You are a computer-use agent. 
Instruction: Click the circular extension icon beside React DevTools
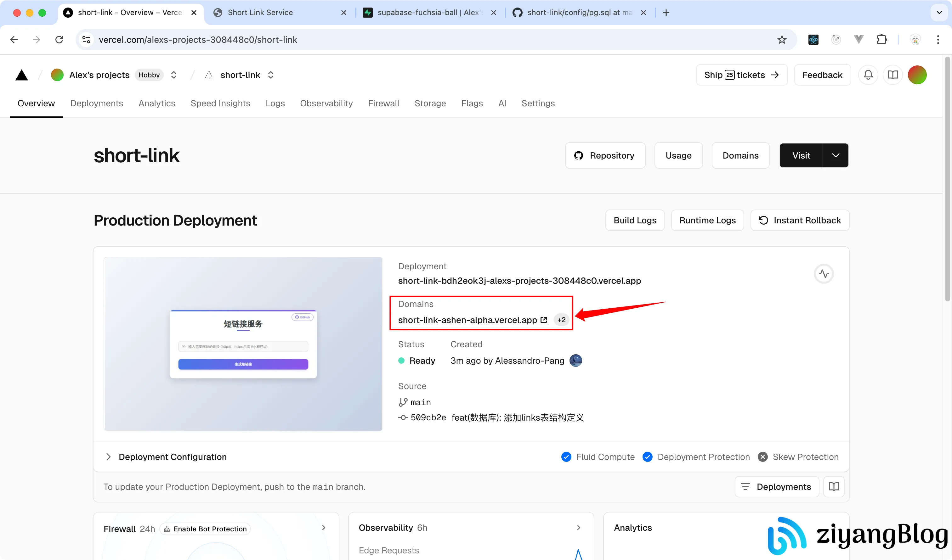(x=836, y=40)
